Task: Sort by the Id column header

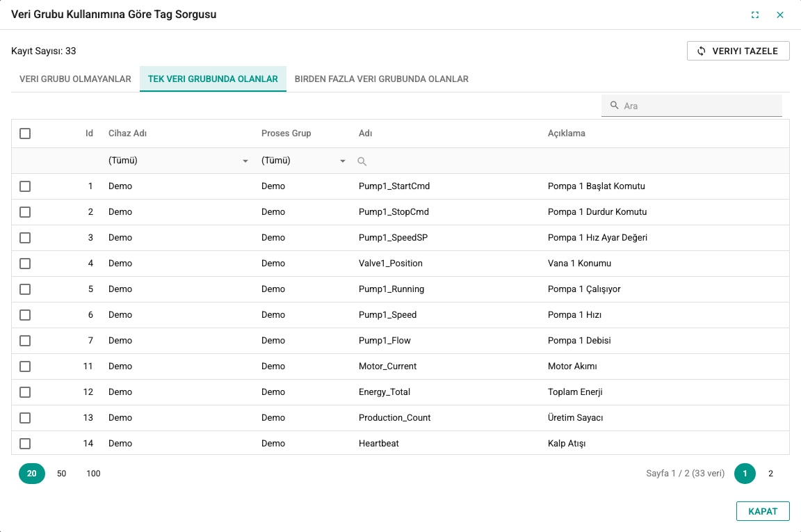Action: pyautogui.click(x=89, y=134)
